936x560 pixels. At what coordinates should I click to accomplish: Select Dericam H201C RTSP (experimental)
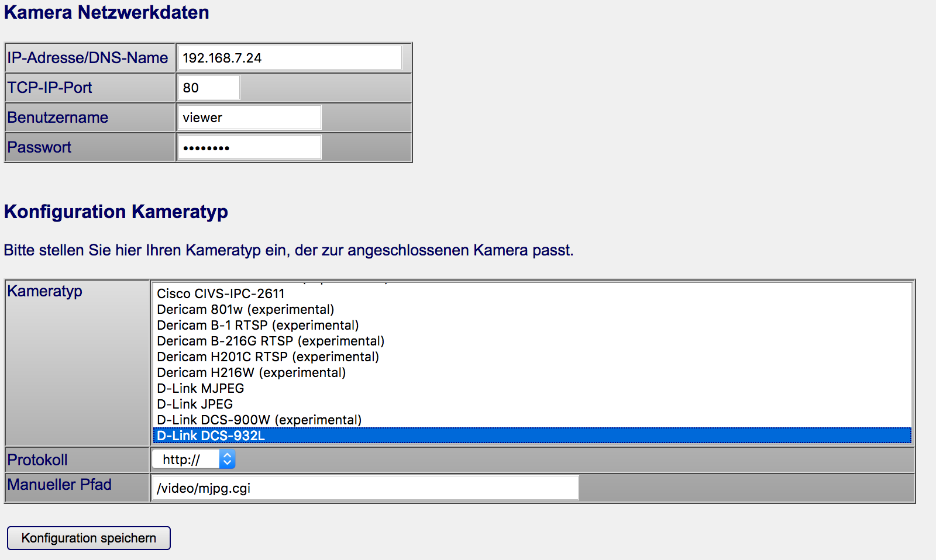pyautogui.click(x=532, y=357)
